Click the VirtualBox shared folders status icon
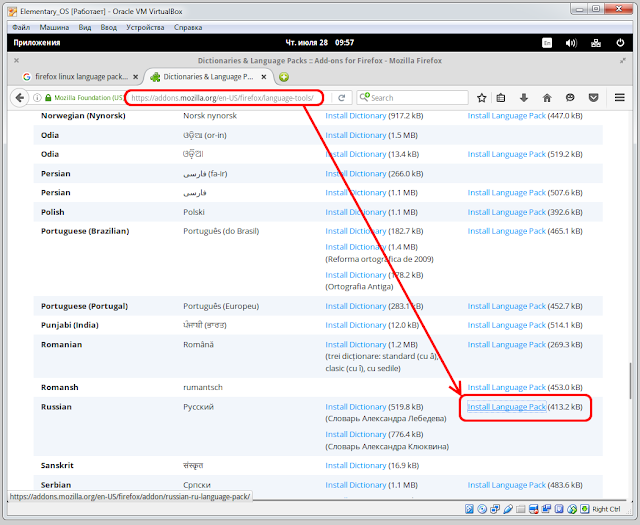The width and height of the screenshot is (640, 525). pos(520,509)
